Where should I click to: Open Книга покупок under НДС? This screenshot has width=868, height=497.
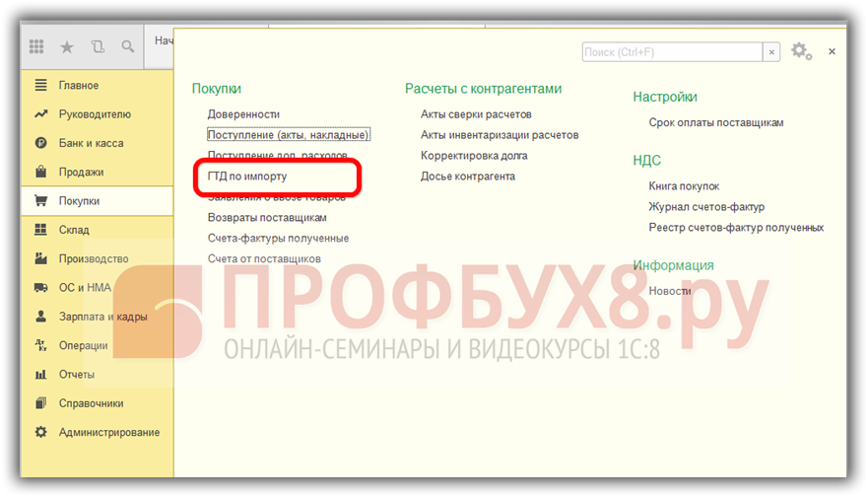point(684,185)
